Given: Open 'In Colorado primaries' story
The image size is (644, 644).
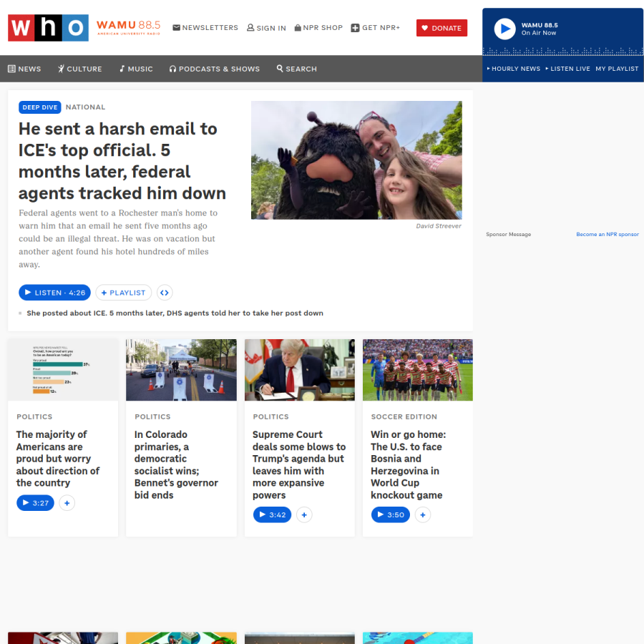Looking at the screenshot, I should [176, 464].
